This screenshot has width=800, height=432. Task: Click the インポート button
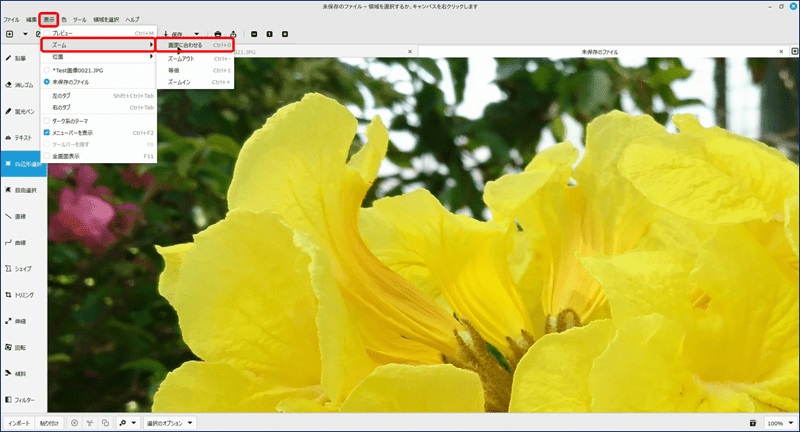[x=19, y=423]
